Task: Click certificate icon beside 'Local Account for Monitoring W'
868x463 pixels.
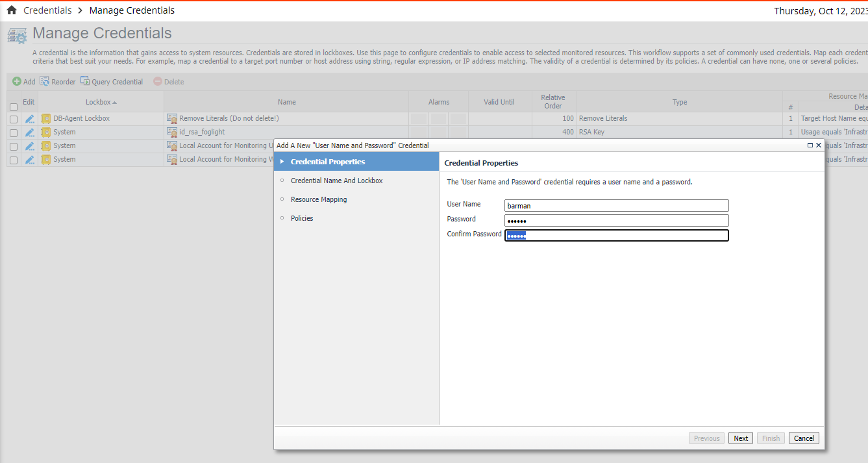Action: tap(172, 160)
